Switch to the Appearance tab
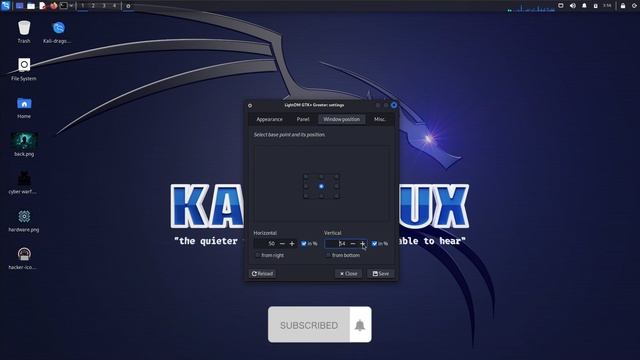 click(269, 119)
